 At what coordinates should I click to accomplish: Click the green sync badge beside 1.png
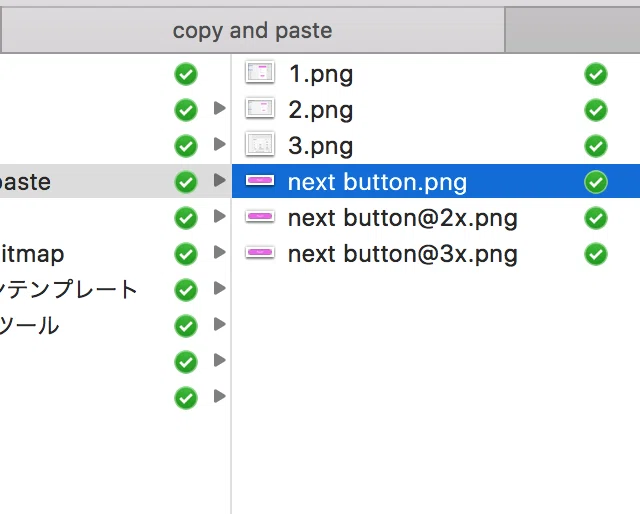tap(596, 74)
